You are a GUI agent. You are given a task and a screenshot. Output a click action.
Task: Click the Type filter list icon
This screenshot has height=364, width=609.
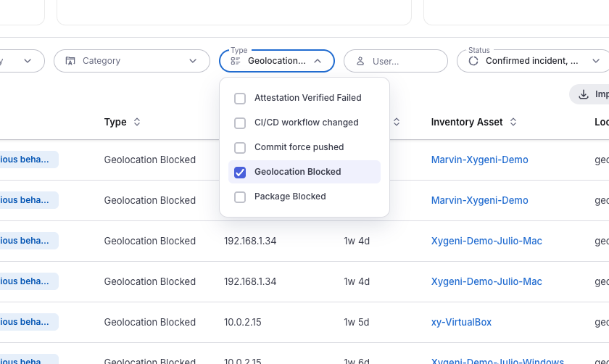pos(236,61)
